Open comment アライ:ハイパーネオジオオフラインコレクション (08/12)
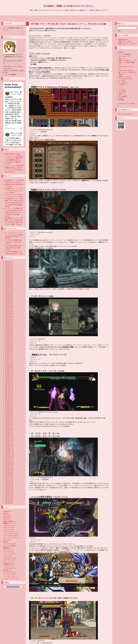138x644 pixels. [x=14, y=195]
